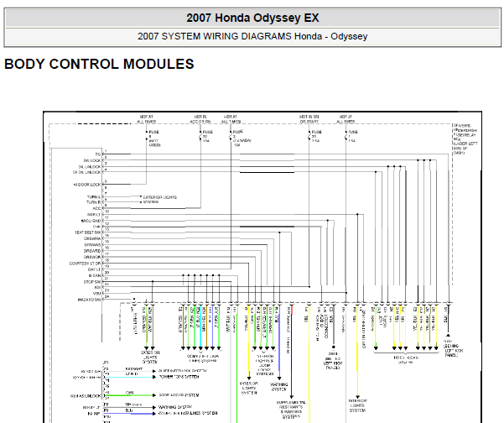
Task: Click the '+B DOOR LOCK' pin label
Action: coord(87,185)
